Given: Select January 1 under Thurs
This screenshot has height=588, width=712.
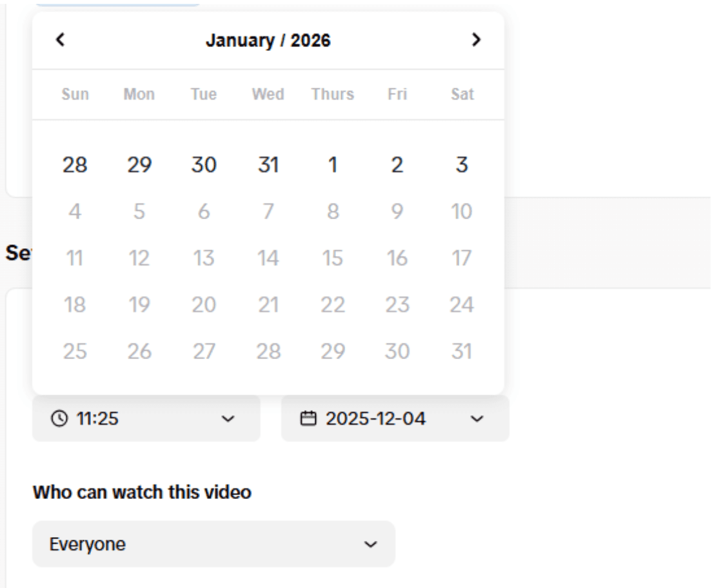Looking at the screenshot, I should [333, 165].
